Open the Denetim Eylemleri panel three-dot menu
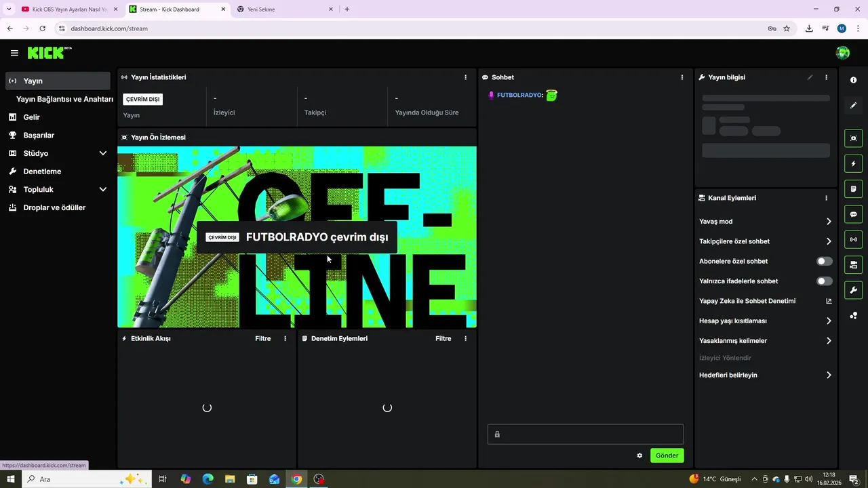Image resolution: width=868 pixels, height=488 pixels. coord(465,338)
